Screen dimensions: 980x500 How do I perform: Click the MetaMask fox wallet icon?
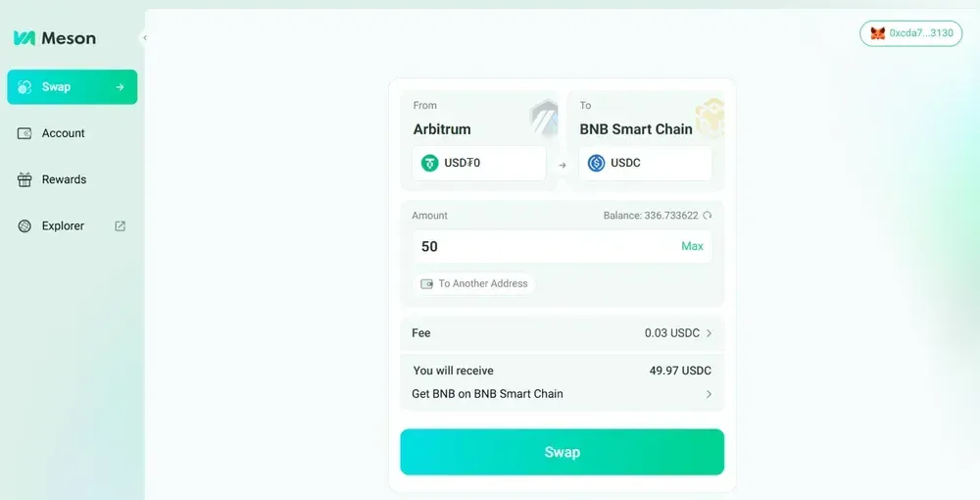click(878, 33)
